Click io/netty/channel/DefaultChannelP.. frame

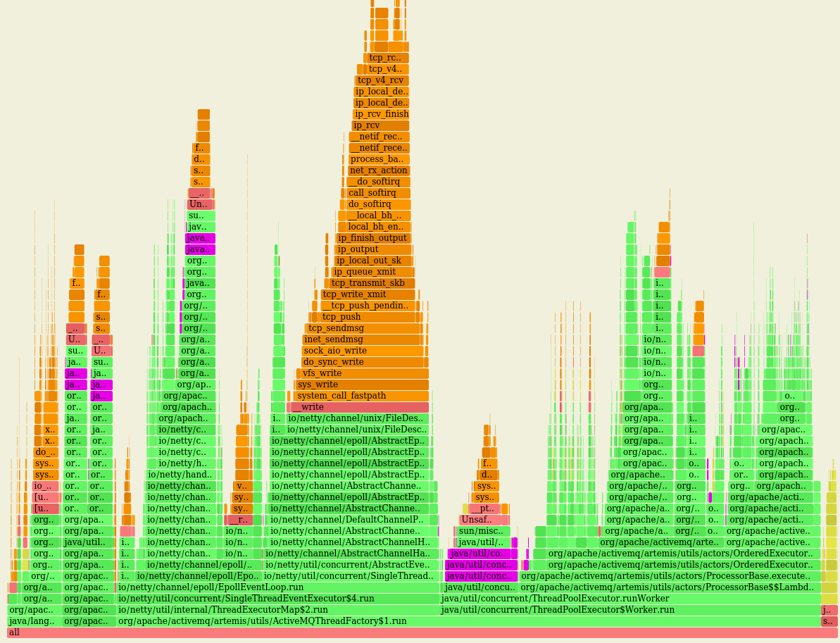click(353, 520)
